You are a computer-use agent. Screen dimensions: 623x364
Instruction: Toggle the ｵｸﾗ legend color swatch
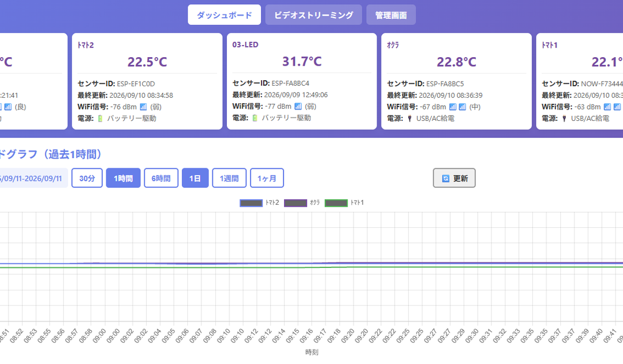[296, 203]
